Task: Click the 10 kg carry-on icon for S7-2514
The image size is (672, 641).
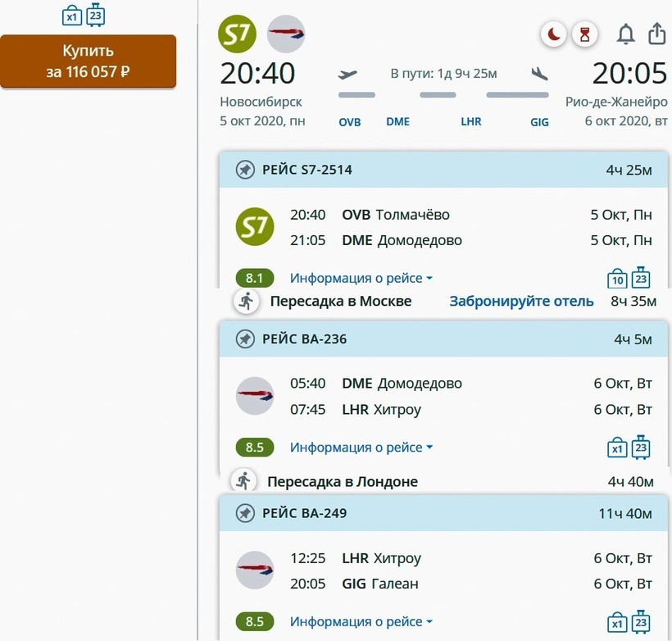Action: click(617, 279)
